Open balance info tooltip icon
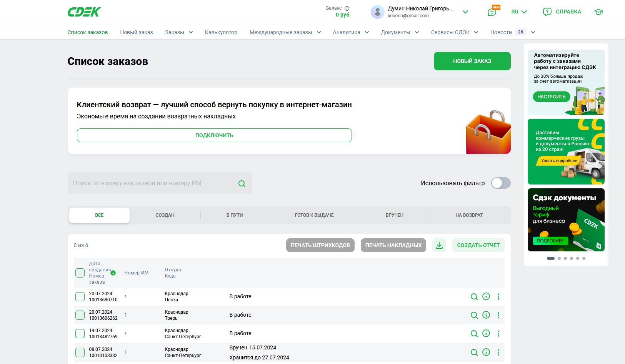 pyautogui.click(x=347, y=8)
